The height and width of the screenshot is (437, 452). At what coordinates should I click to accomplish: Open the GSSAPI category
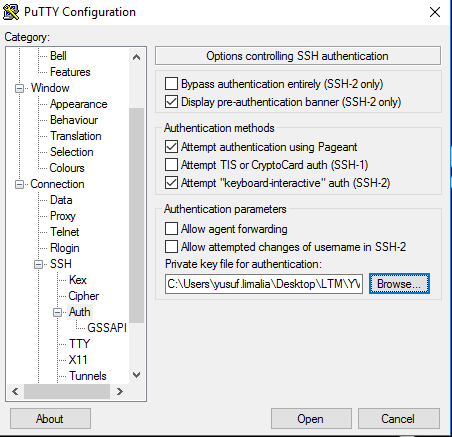point(107,328)
